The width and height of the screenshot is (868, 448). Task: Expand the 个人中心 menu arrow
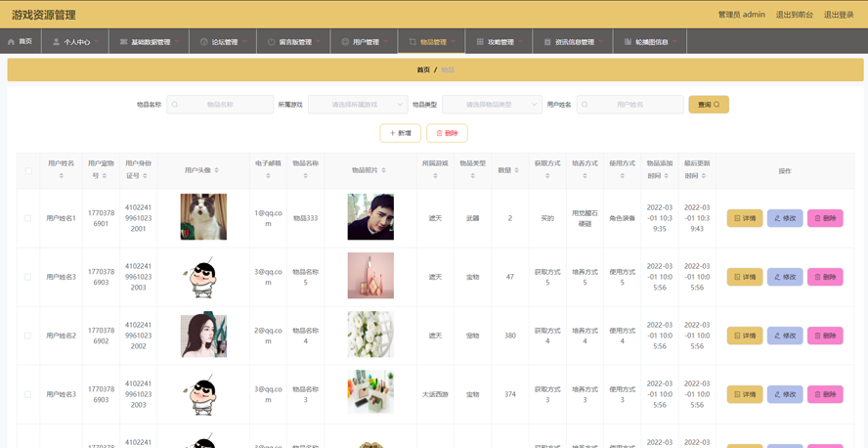(98, 41)
